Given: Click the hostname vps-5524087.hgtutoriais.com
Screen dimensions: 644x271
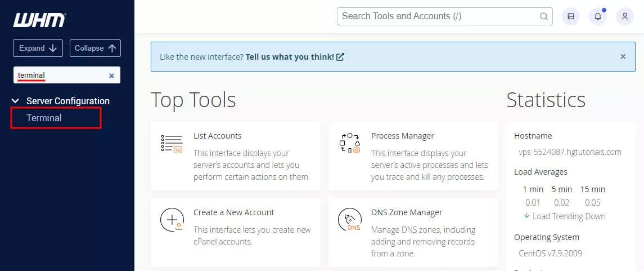Looking at the screenshot, I should pos(570,152).
